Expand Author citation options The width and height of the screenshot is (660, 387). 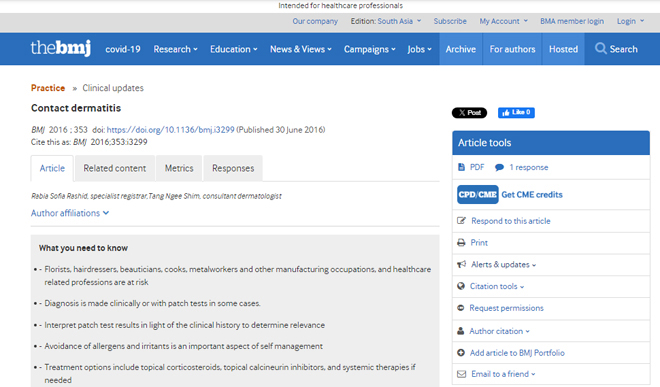pyautogui.click(x=499, y=331)
